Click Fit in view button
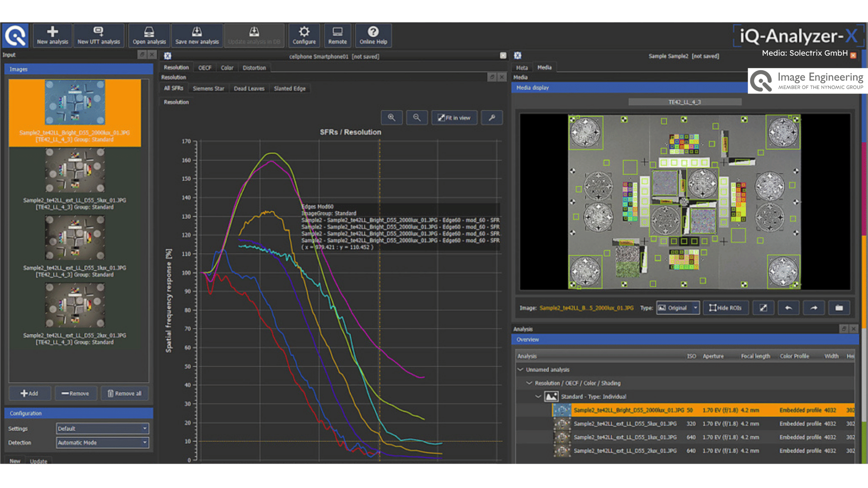Image resolution: width=868 pixels, height=488 pixels. (x=454, y=117)
